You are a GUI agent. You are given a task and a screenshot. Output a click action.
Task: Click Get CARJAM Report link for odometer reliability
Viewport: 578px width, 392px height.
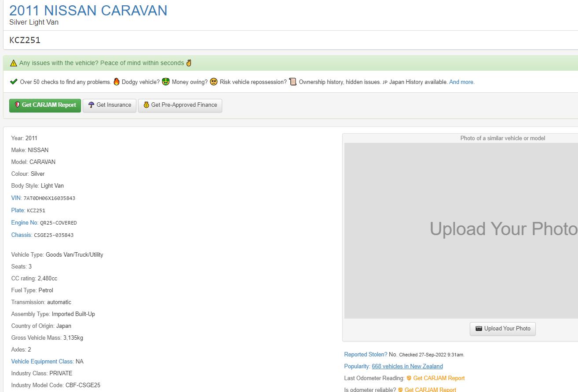pos(430,390)
